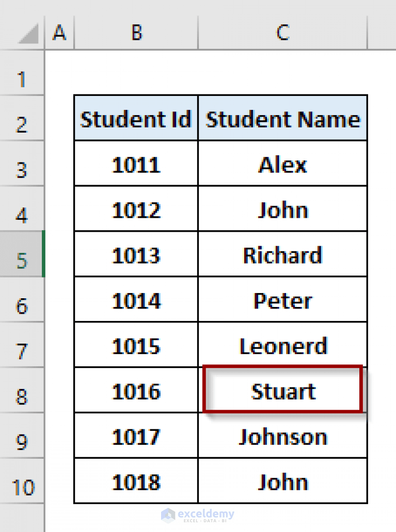This screenshot has width=396, height=532.
Task: Click the cell containing Richard
Action: point(282,255)
